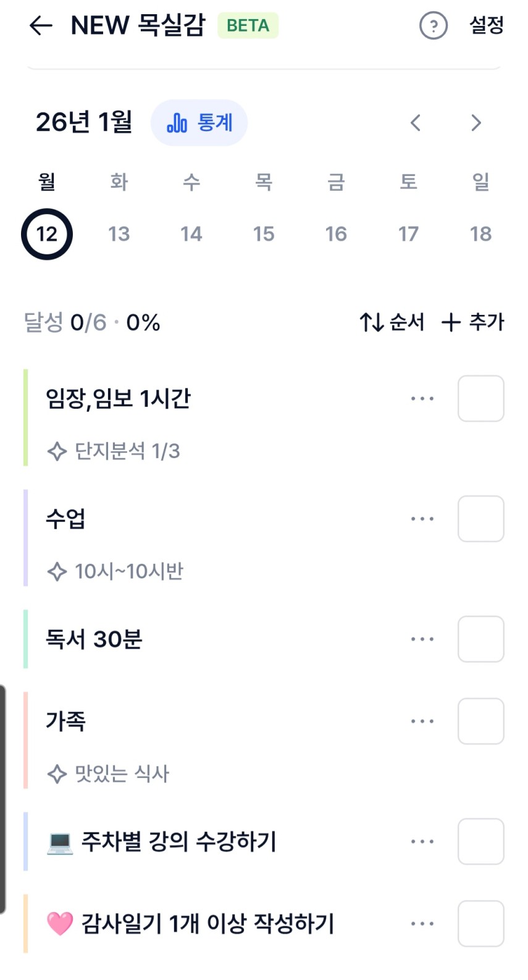Open the help question mark icon
The image size is (528, 980).
(x=433, y=26)
